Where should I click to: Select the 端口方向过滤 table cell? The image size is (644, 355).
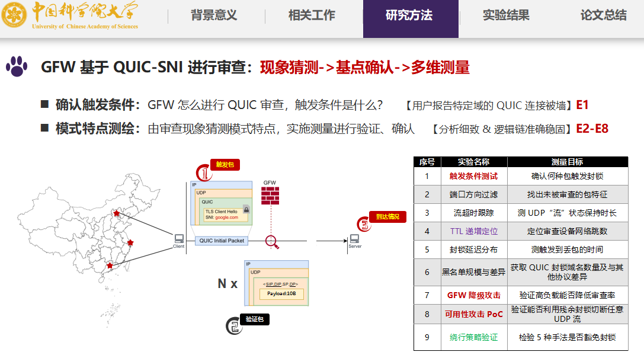(474, 194)
